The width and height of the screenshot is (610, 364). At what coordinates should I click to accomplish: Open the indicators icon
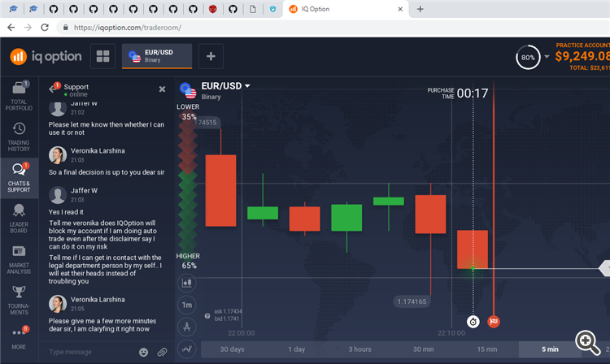pos(187,349)
